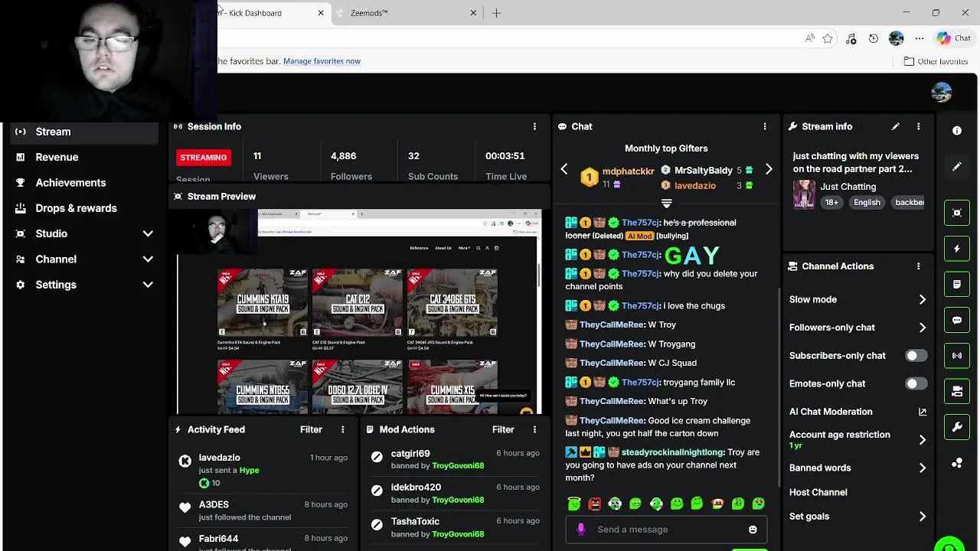Viewport: 980px width, 551px height.
Task: Expand the Studio menu chevron
Action: click(x=148, y=233)
